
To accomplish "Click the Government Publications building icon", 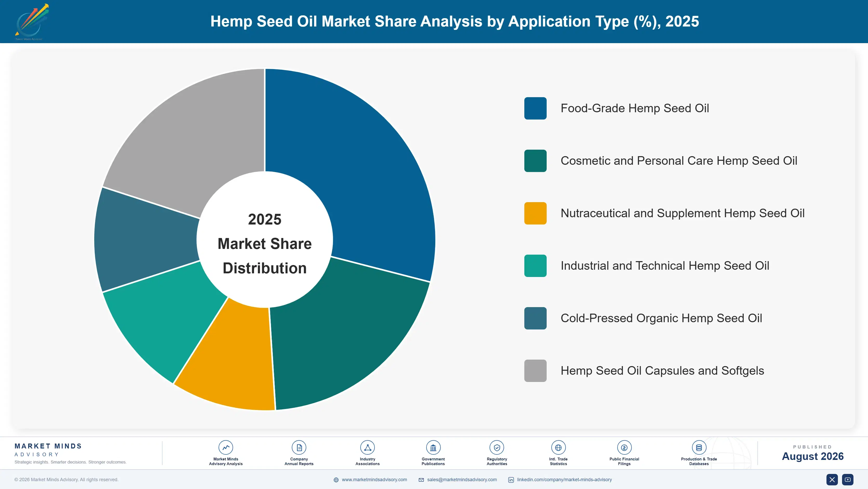I will (x=433, y=447).
